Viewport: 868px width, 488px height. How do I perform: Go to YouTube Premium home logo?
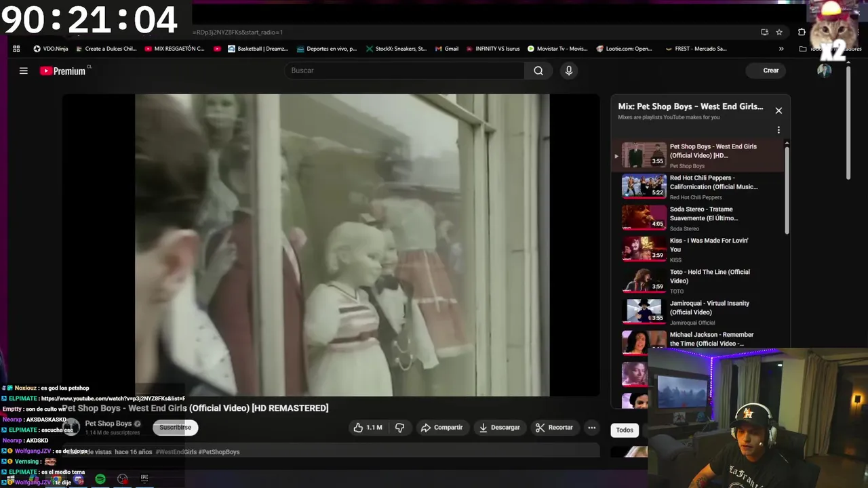[x=62, y=70]
